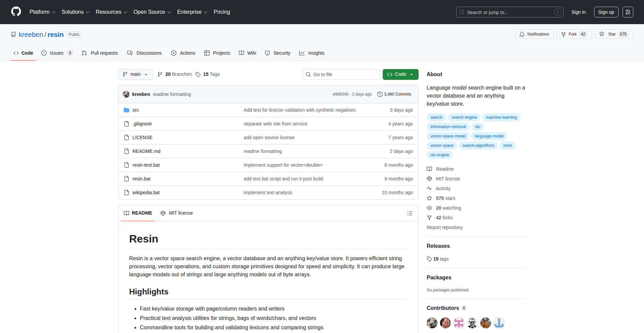Click the LICENSE file icon

[x=126, y=137]
